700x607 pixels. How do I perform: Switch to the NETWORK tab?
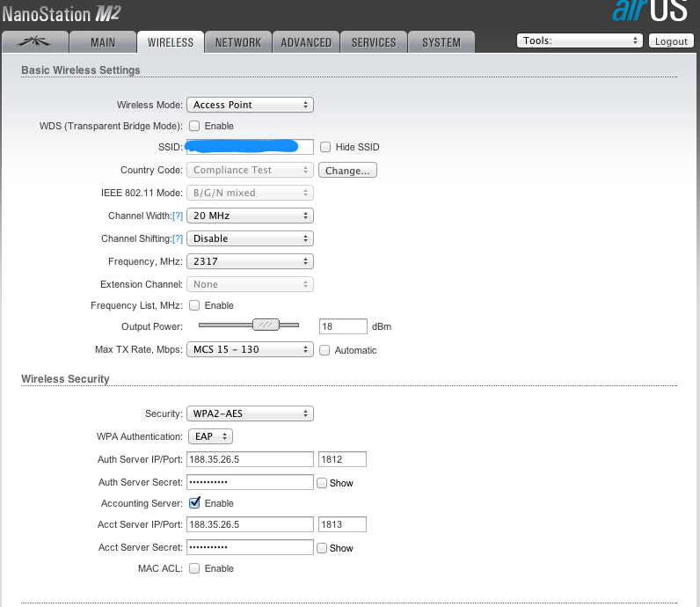pos(237,42)
